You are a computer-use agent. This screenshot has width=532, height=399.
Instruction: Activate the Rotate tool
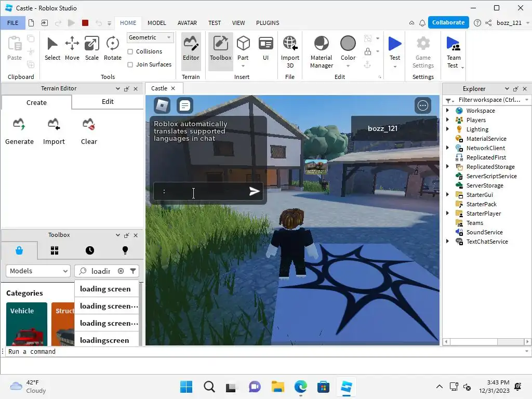112,49
